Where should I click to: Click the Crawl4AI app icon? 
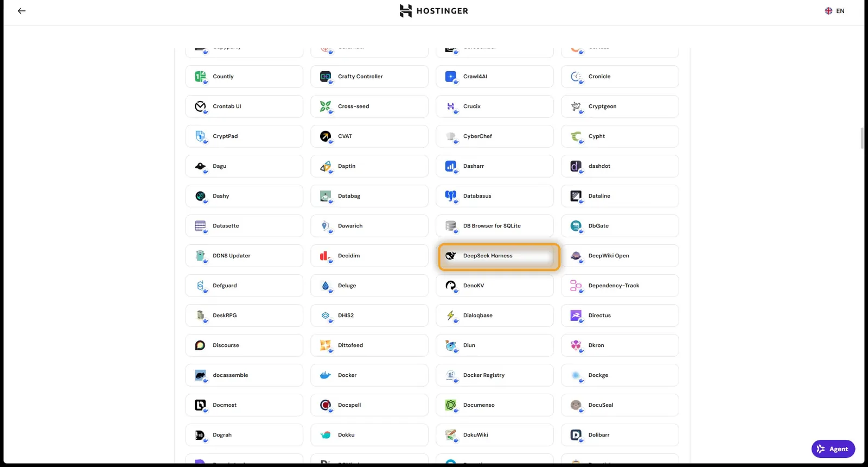(x=451, y=77)
